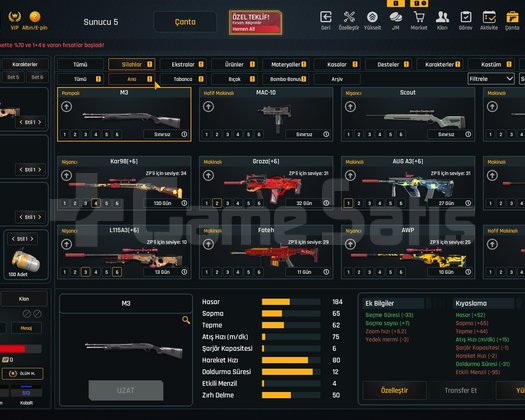Open the Çanta bag icon in the top bar
525x420 pixels.
coord(512,17)
